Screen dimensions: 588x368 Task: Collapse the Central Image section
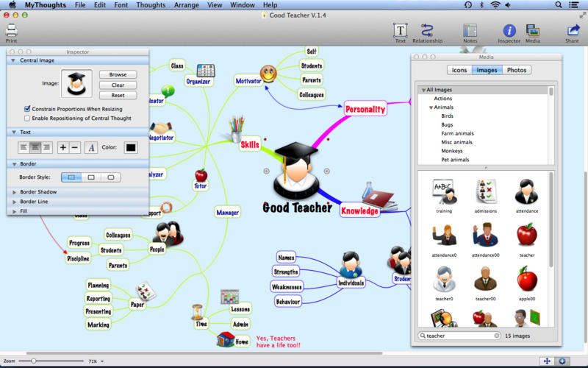click(x=13, y=60)
